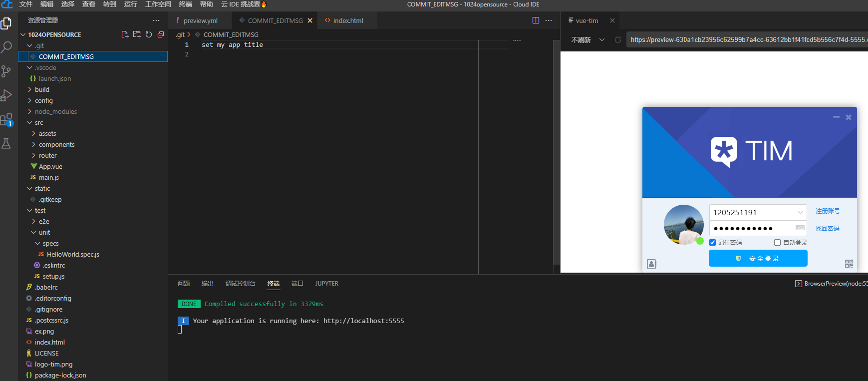Split the editor to the right
868x381 pixels.
[536, 20]
